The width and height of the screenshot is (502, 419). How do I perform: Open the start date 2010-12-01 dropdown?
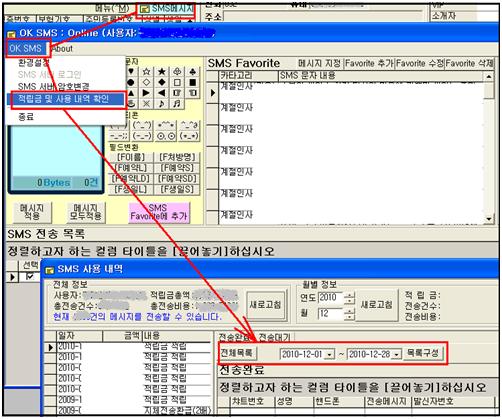pos(329,354)
